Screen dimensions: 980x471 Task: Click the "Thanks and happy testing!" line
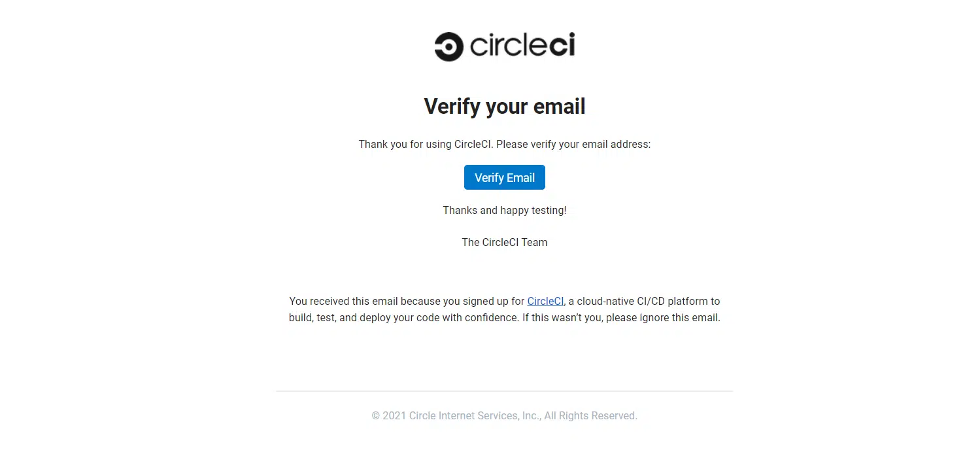coord(505,210)
